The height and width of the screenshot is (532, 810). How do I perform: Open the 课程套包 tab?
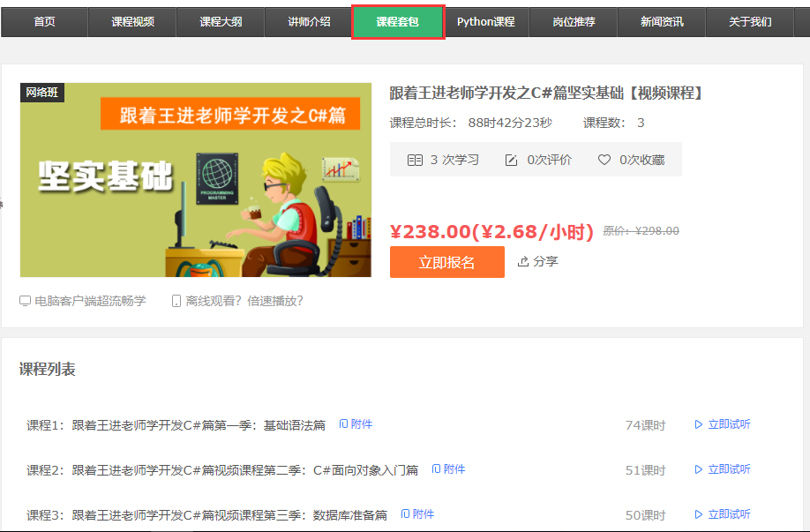[397, 22]
